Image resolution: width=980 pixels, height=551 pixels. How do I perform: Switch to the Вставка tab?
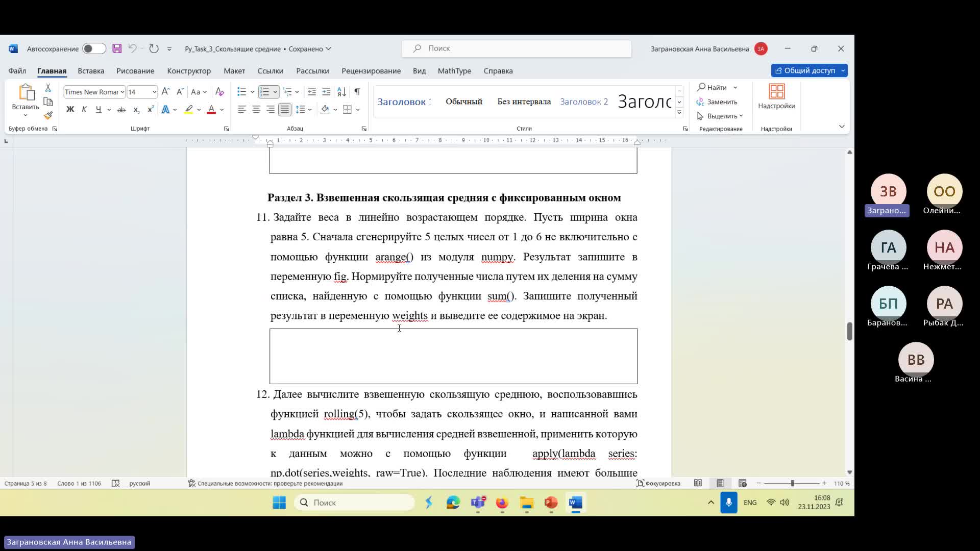pos(91,71)
